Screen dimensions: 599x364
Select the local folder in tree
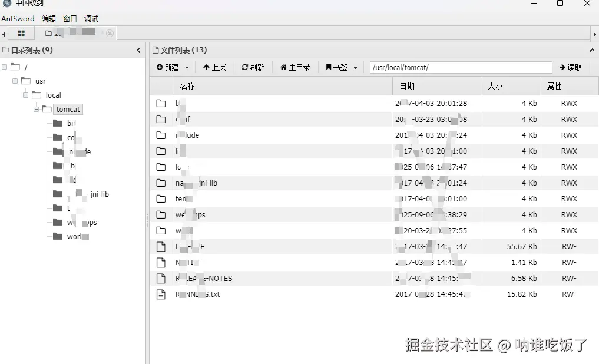53,95
